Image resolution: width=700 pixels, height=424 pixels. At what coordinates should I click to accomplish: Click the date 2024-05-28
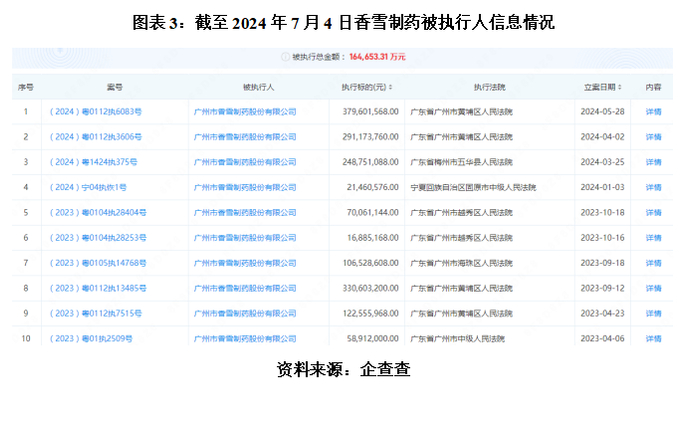click(x=602, y=112)
